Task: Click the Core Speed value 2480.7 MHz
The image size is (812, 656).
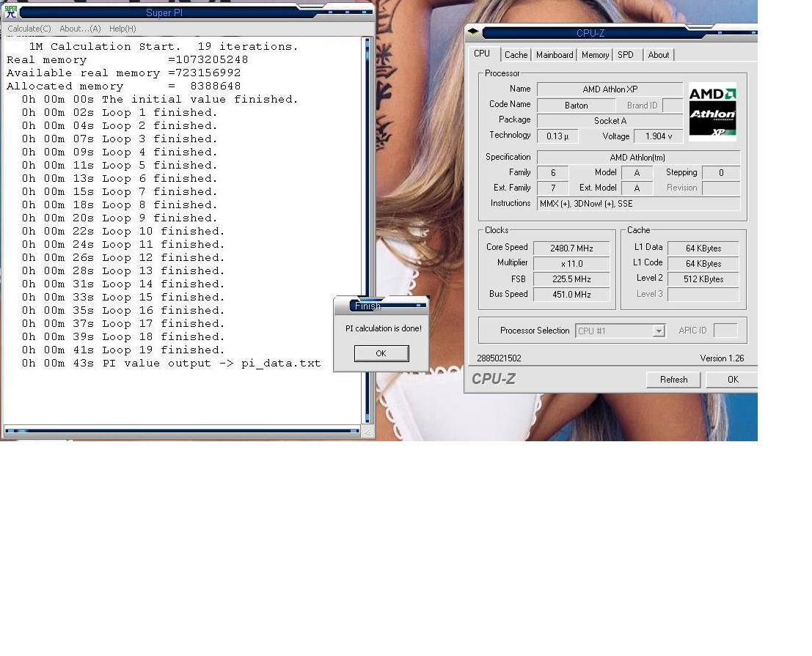Action: (x=571, y=248)
